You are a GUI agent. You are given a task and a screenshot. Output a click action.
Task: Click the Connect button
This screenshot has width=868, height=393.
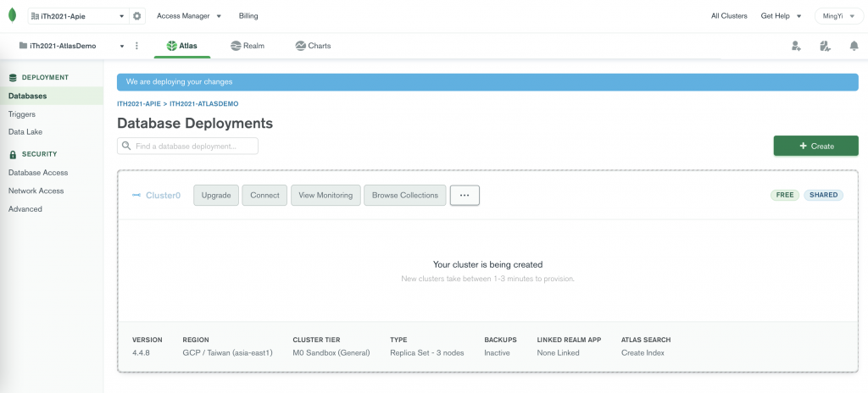(x=264, y=196)
